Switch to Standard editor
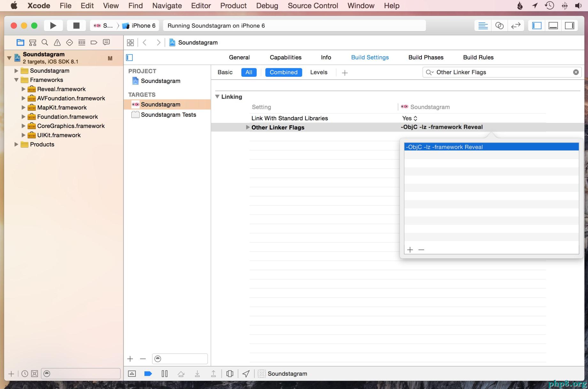588x389 pixels. pos(483,26)
